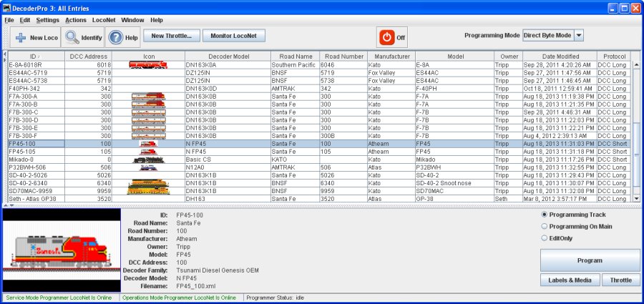The height and width of the screenshot is (304, 644).
Task: Click the Identify magnifier icon
Action: pyautogui.click(x=72, y=36)
